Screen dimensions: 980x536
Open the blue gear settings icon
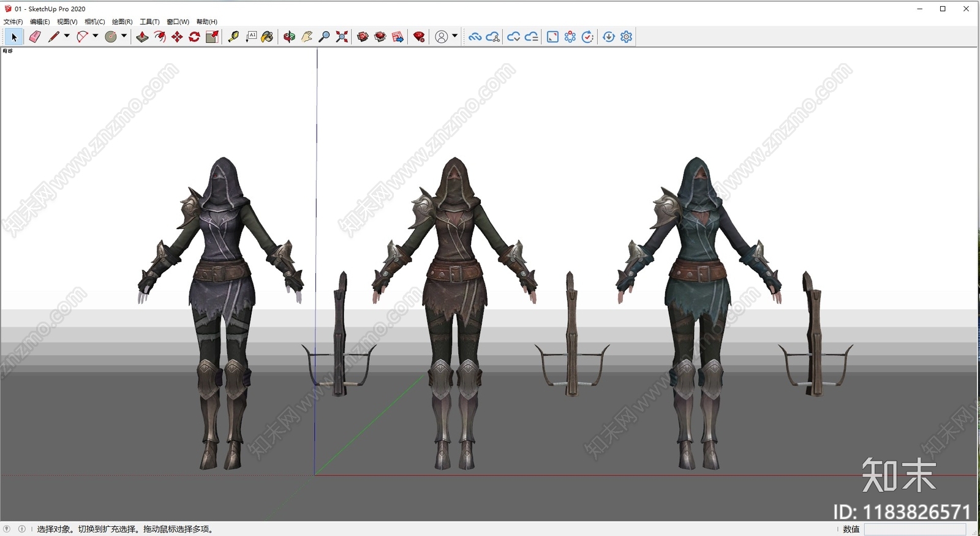[x=626, y=37]
